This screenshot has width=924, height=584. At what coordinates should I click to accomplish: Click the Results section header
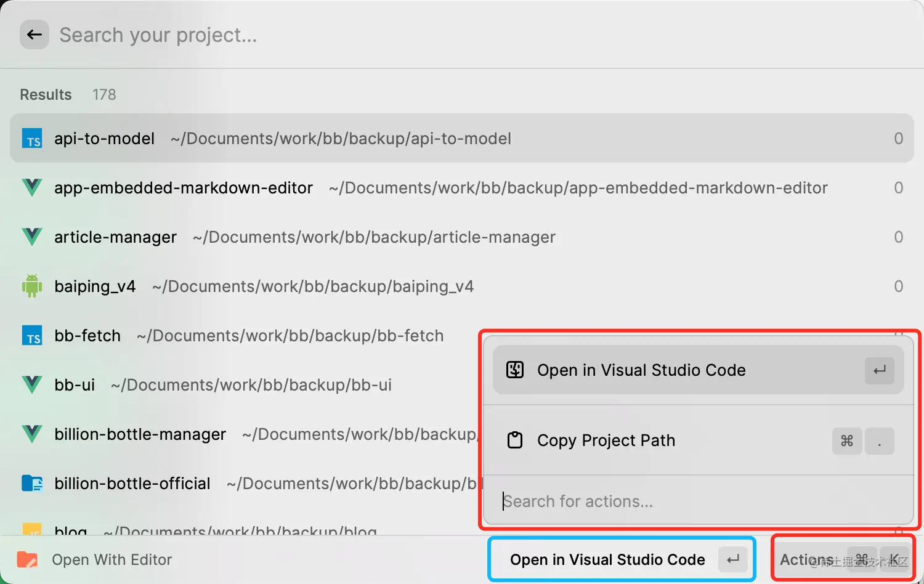pos(46,94)
